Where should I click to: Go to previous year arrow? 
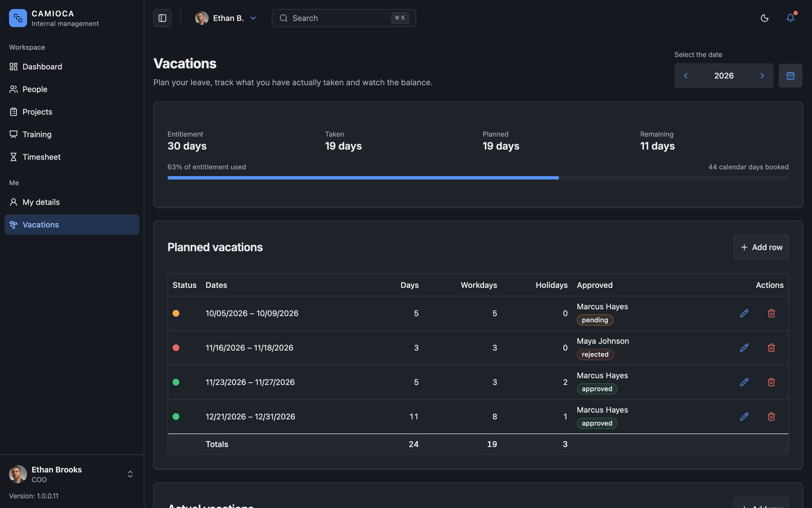pos(686,76)
